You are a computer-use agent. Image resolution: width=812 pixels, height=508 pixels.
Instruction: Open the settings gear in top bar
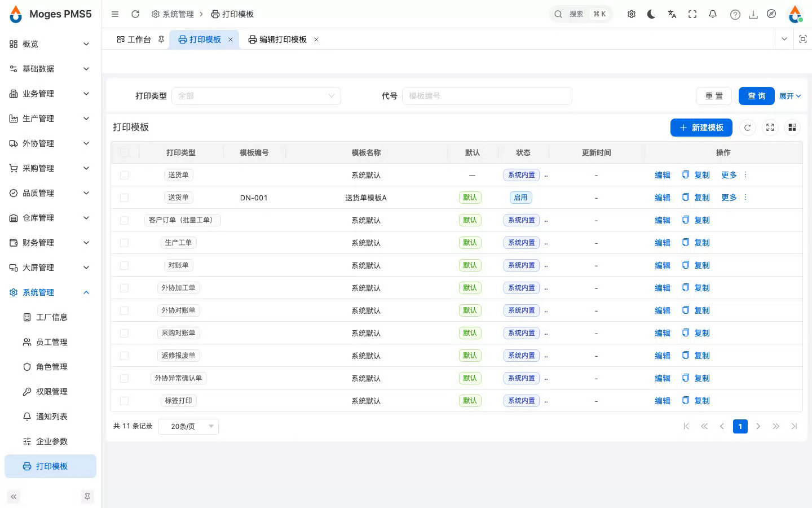pos(632,14)
